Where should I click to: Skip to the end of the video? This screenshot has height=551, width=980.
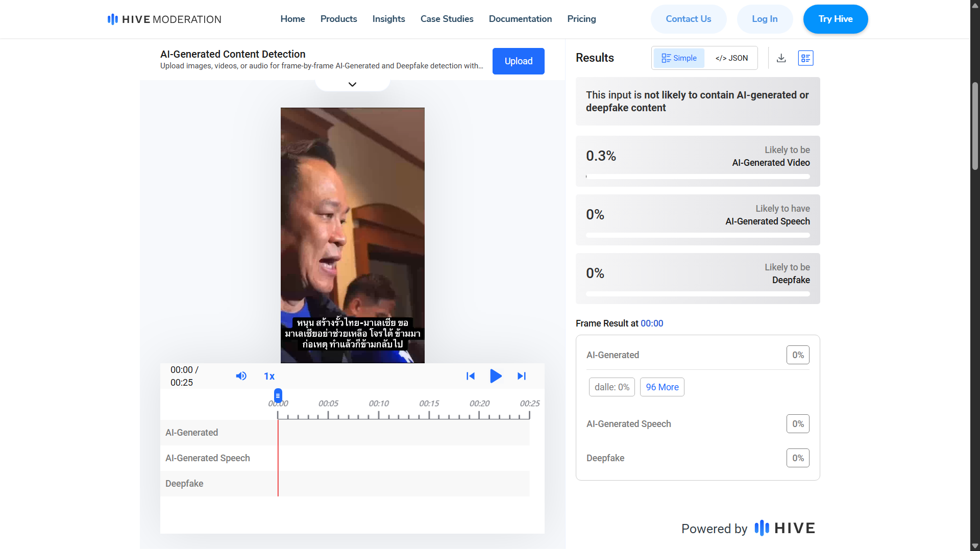(521, 376)
